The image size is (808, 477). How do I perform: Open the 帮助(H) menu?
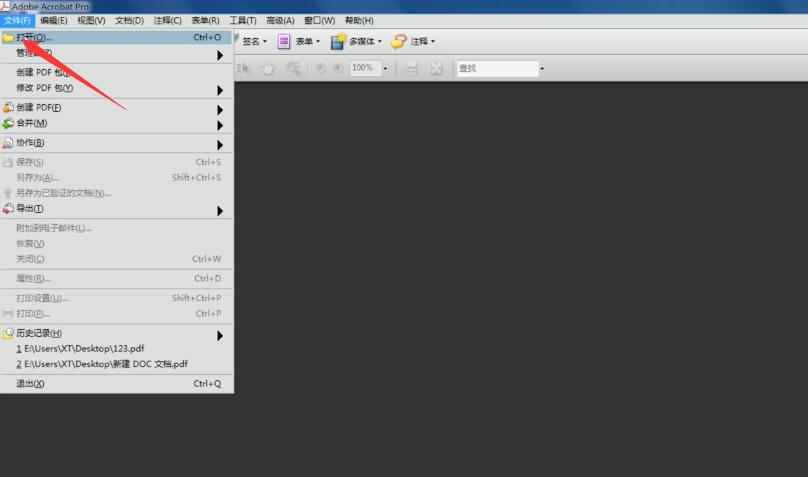point(359,21)
